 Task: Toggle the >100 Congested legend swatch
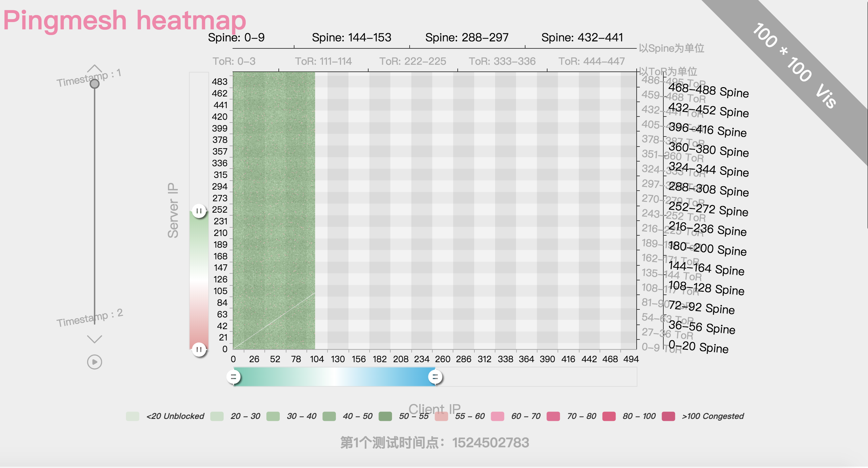(x=668, y=417)
